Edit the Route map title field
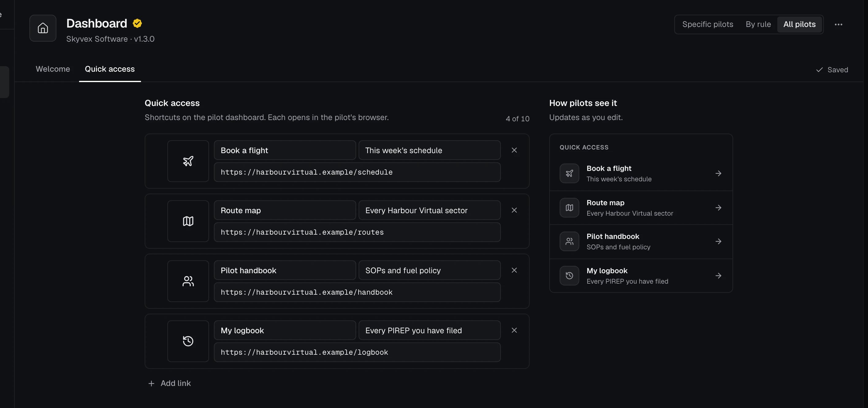The height and width of the screenshot is (408, 868). [x=285, y=210]
